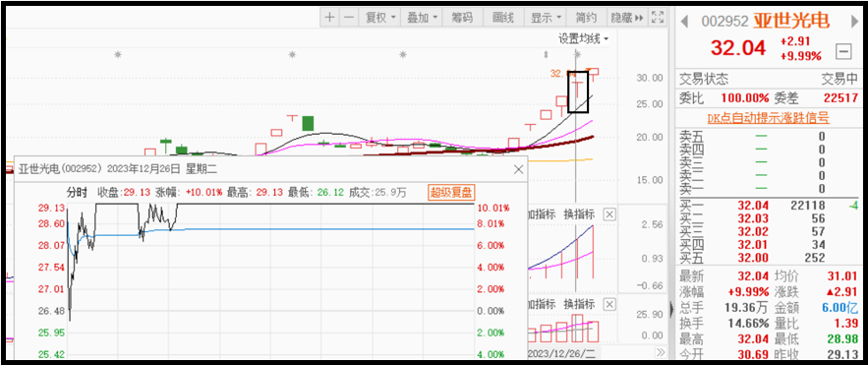Click the big last price 32.04
Screen dimensions: 868x365
738,47
